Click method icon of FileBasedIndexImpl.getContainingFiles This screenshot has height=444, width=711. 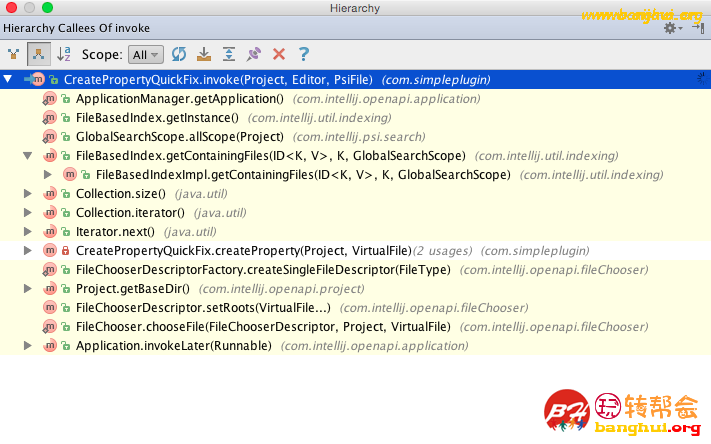pyautogui.click(x=69, y=174)
